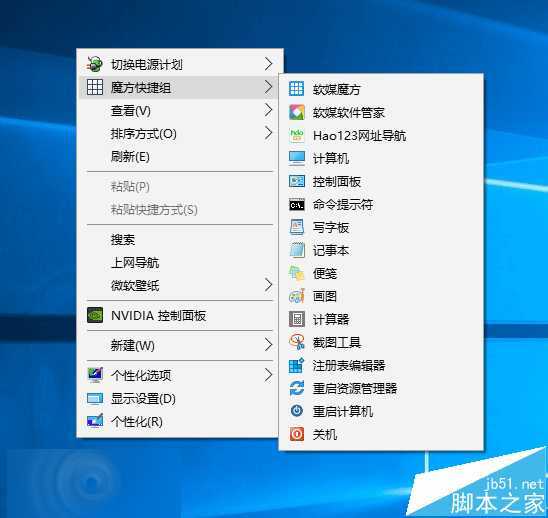Expand the 新建(W) submenu arrow
The width and height of the screenshot is (548, 518).
click(x=268, y=345)
